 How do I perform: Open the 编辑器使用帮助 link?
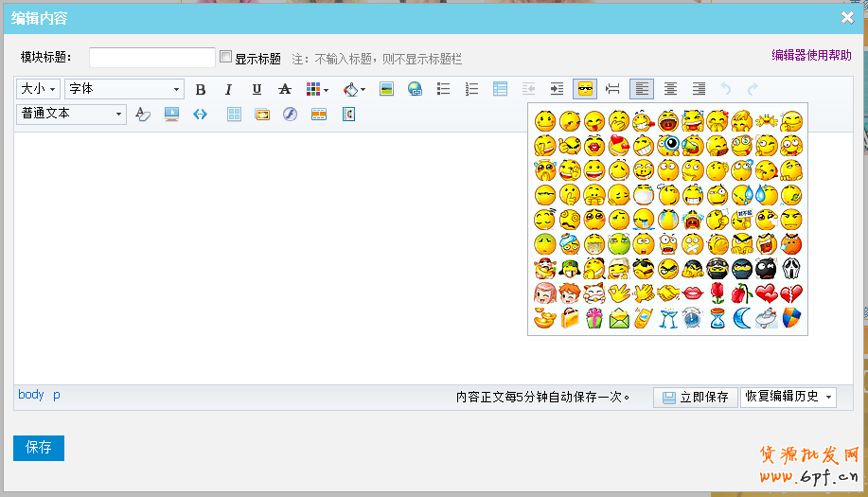[811, 56]
